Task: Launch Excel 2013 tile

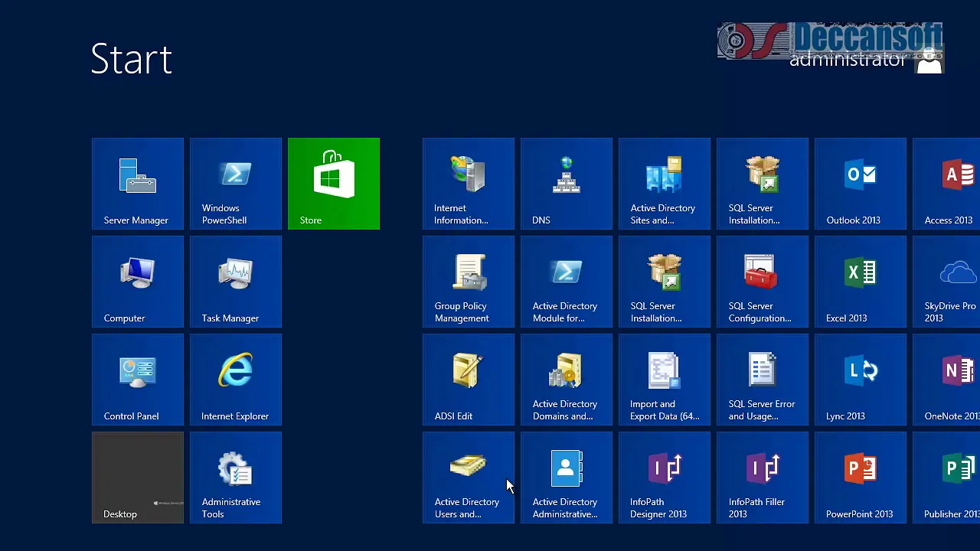Action: [x=861, y=282]
